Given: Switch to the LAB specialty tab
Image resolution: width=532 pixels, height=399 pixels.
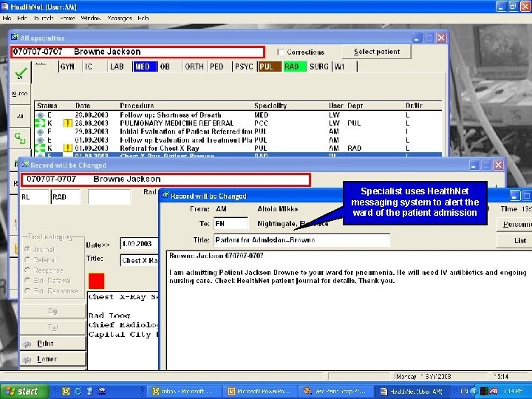Looking at the screenshot, I should pos(120,66).
